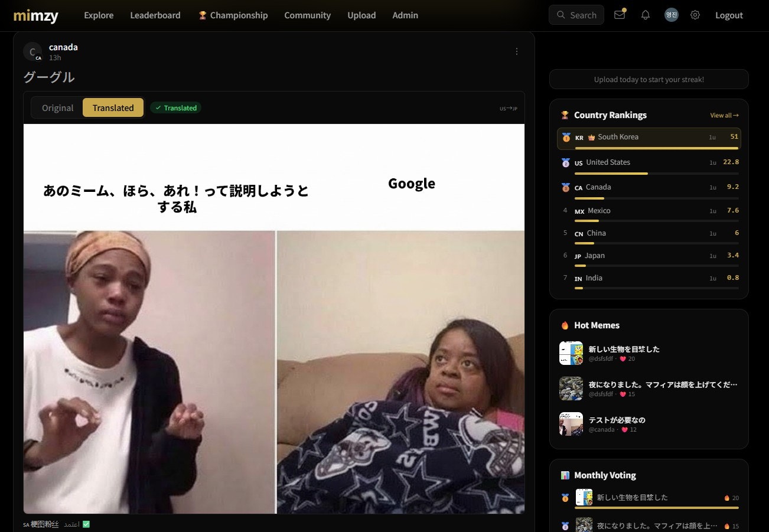Screen dimensions: 769x532
Task: Click the bronze medal beside Canada
Action: [x=566, y=187]
